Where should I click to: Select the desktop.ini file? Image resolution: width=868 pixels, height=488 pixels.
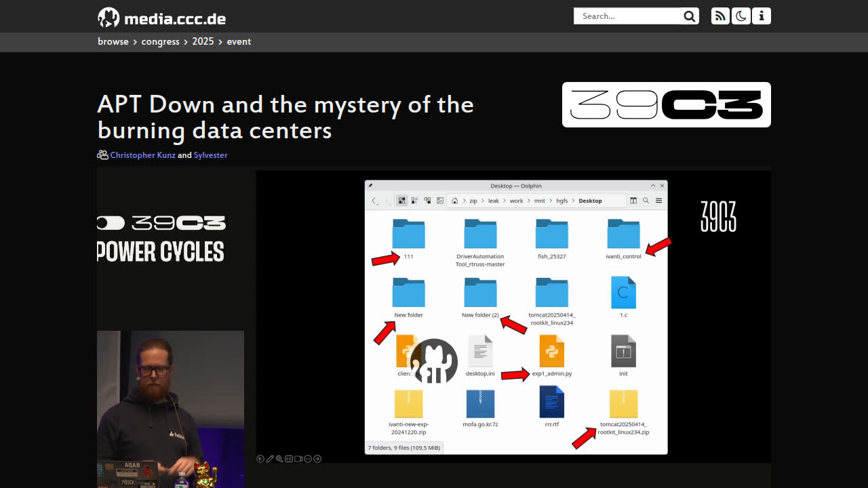pyautogui.click(x=480, y=356)
